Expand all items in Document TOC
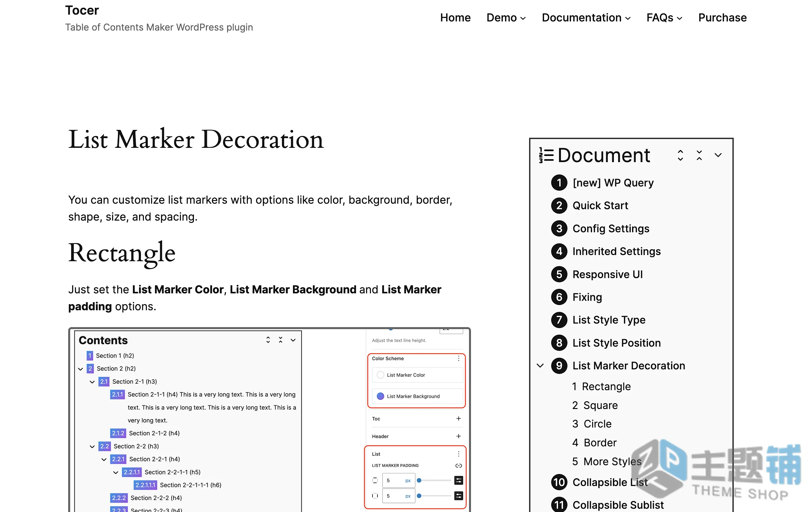 coord(680,155)
